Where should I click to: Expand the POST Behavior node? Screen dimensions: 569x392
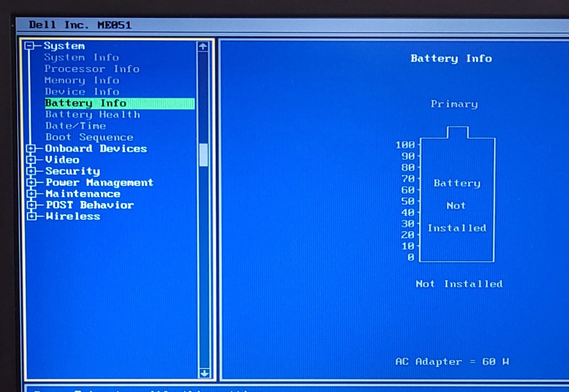click(31, 205)
